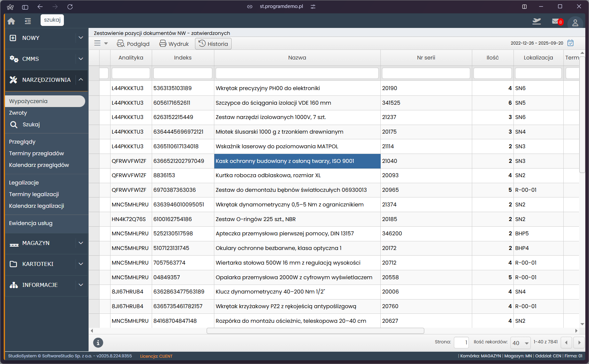Screen dimensions: 589x364
Task: Click the Wydruk print button
Action: [174, 44]
